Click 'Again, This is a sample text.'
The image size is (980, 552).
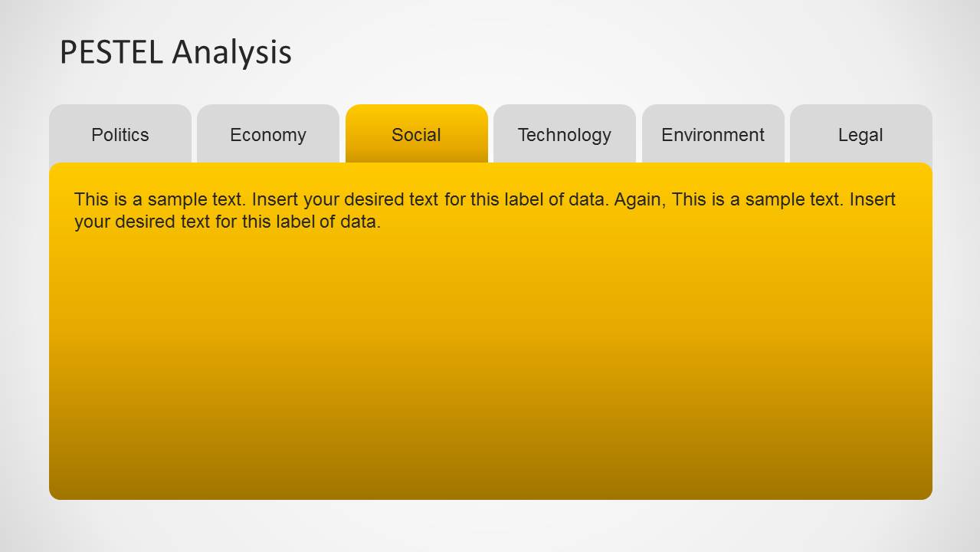pyautogui.click(x=729, y=199)
